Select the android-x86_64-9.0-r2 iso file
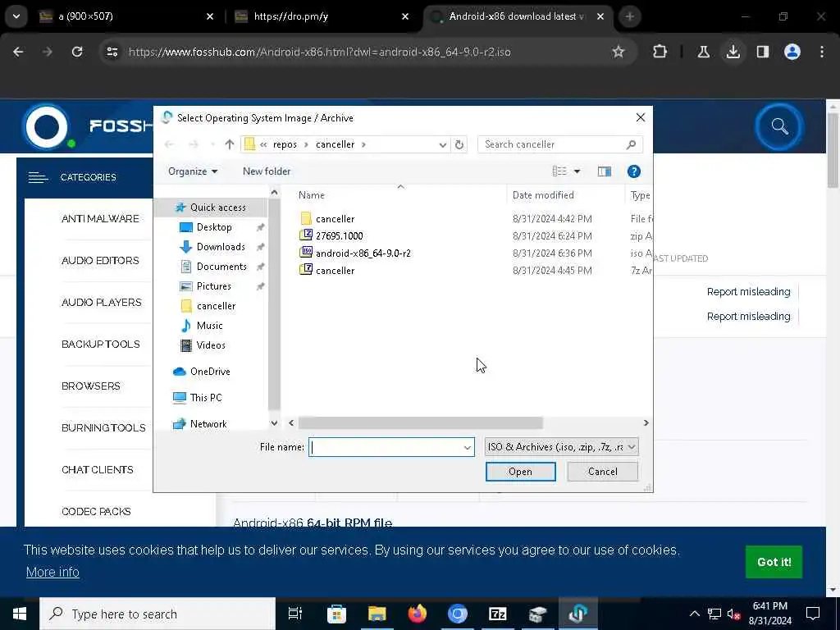This screenshot has width=840, height=630. (363, 253)
